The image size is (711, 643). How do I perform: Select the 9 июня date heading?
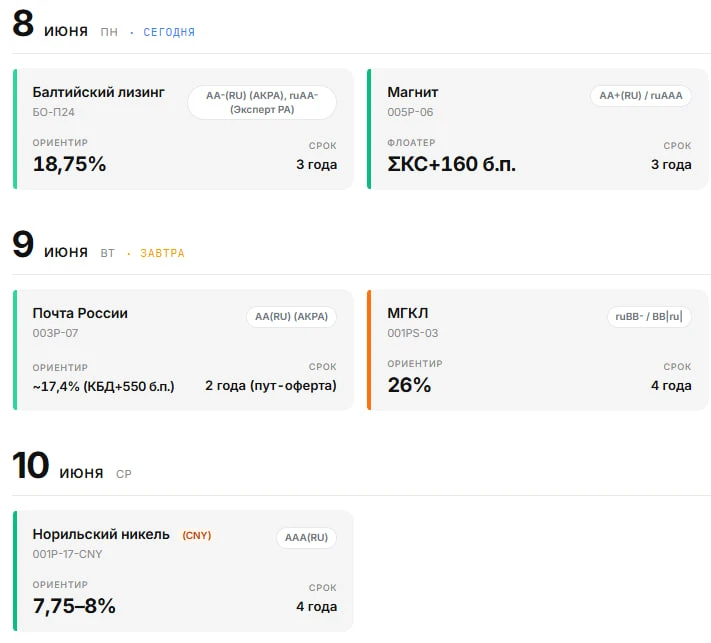pyautogui.click(x=50, y=245)
